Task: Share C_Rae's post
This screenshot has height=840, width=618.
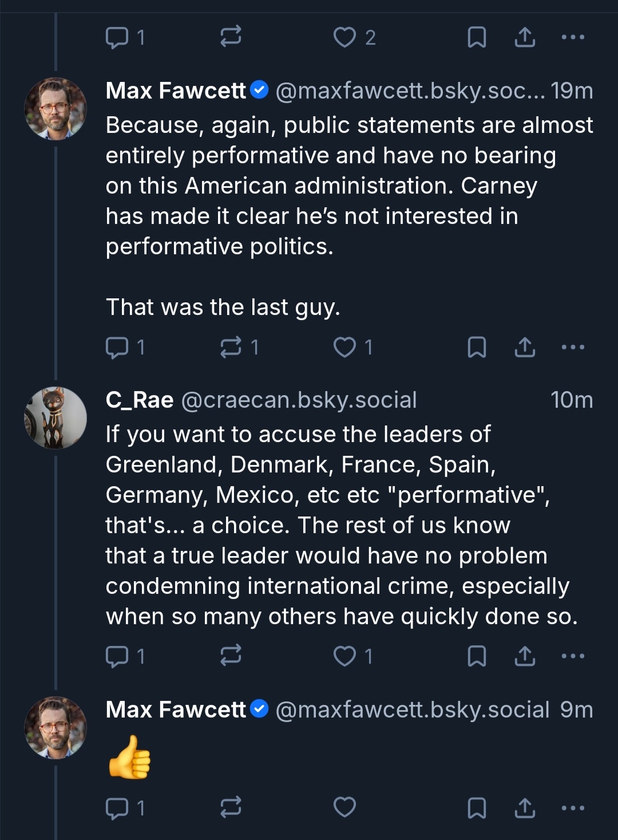Action: (525, 656)
